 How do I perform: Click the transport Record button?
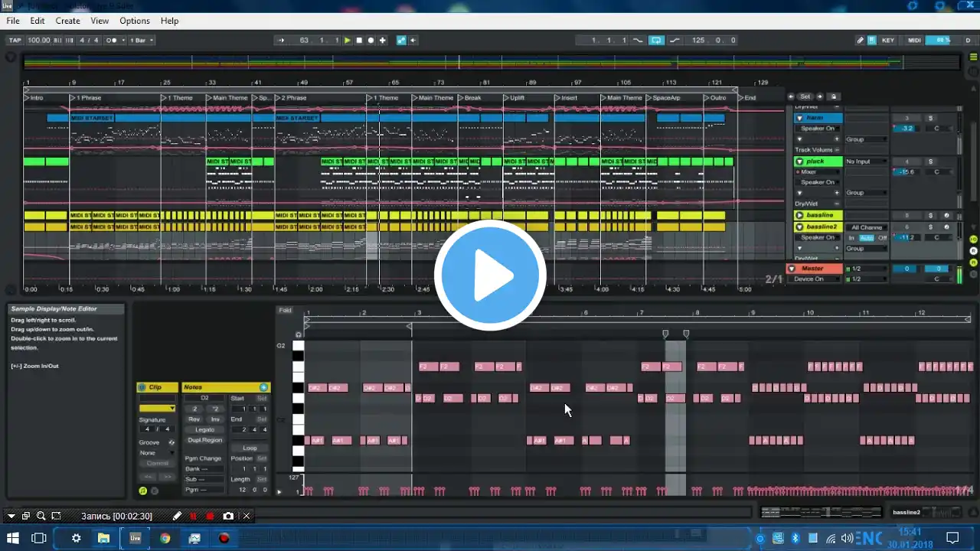371,41
